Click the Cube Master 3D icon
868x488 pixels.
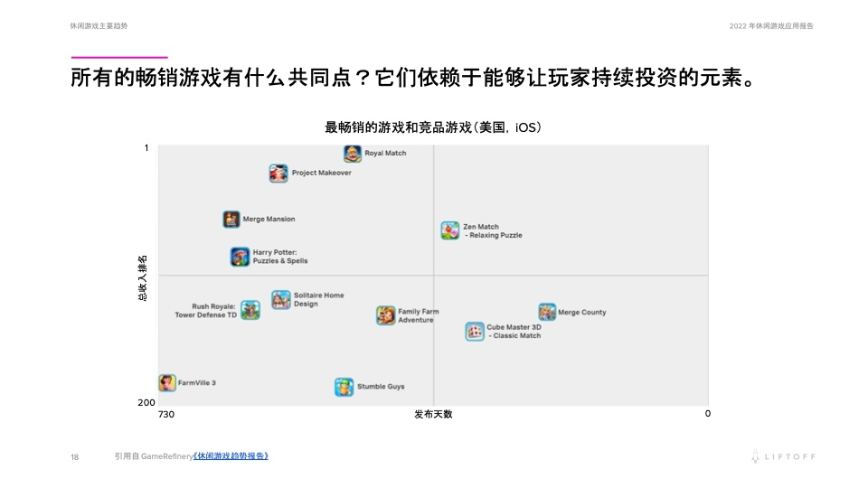click(475, 332)
